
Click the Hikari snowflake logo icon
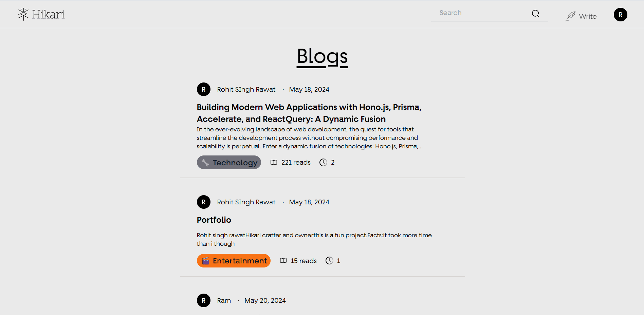[23, 14]
